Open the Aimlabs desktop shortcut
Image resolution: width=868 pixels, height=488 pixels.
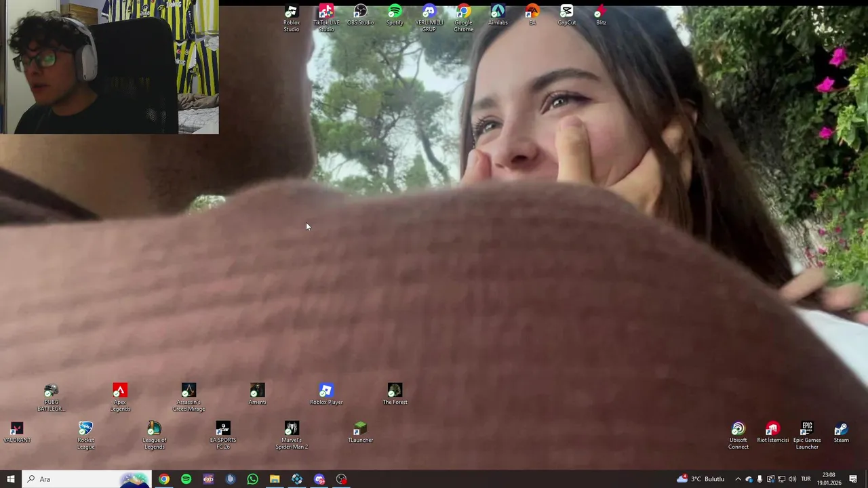(x=498, y=16)
